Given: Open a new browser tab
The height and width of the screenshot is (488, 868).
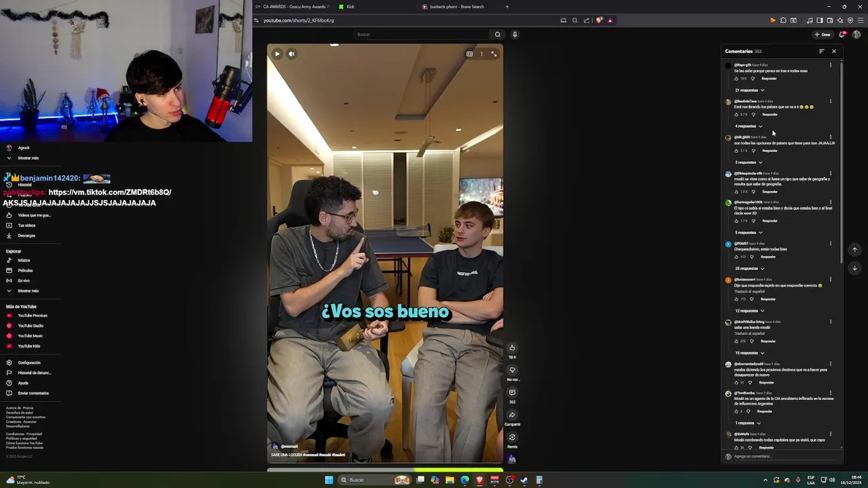Looking at the screenshot, I should (507, 7).
